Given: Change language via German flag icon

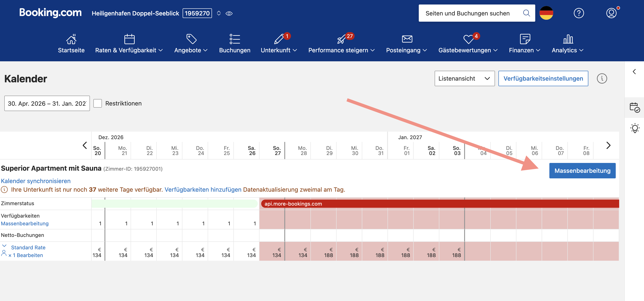Looking at the screenshot, I should coord(546,13).
